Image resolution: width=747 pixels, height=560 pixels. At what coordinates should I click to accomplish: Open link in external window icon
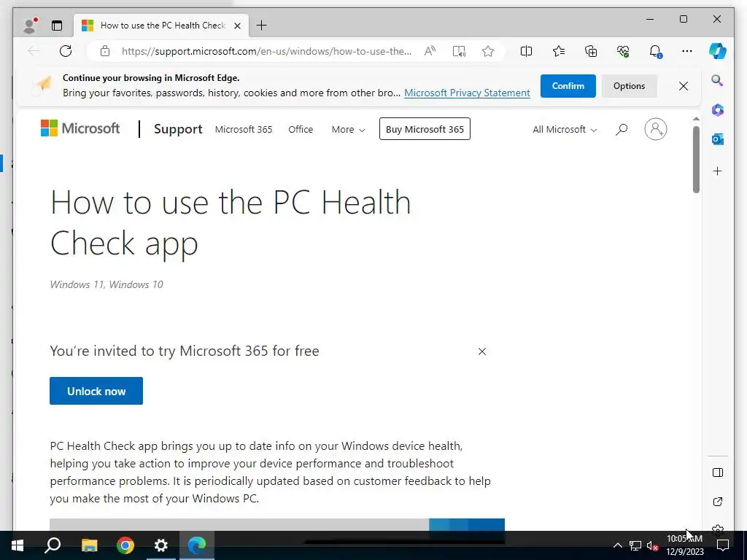pyautogui.click(x=718, y=502)
